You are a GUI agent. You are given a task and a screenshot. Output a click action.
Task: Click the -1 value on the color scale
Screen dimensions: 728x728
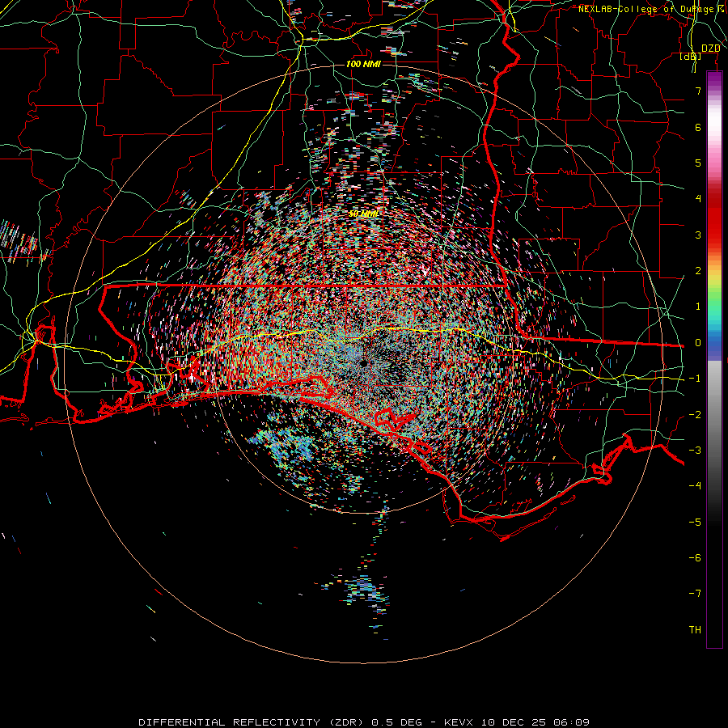(x=695, y=379)
